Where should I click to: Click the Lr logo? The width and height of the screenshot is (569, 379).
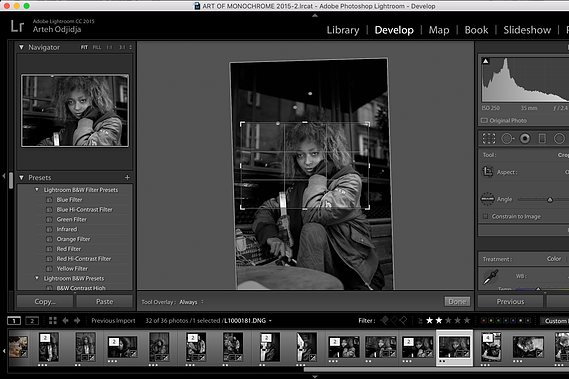click(x=17, y=27)
